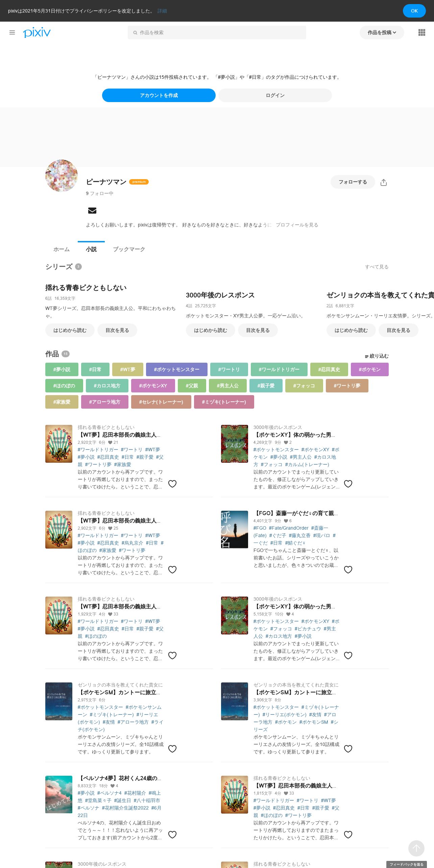
Task: Like the 5,158文字 ポケモンXY novel
Action: click(348, 655)
